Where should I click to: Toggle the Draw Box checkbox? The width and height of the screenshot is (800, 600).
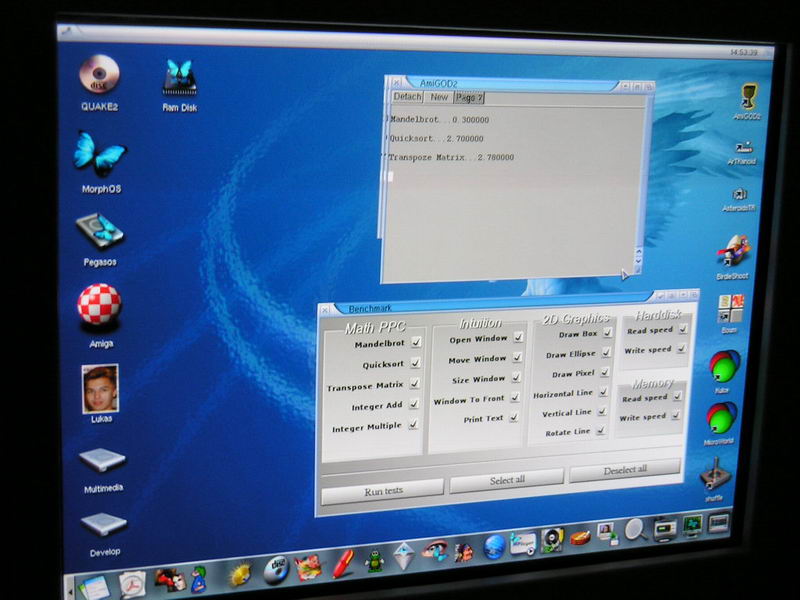607,333
